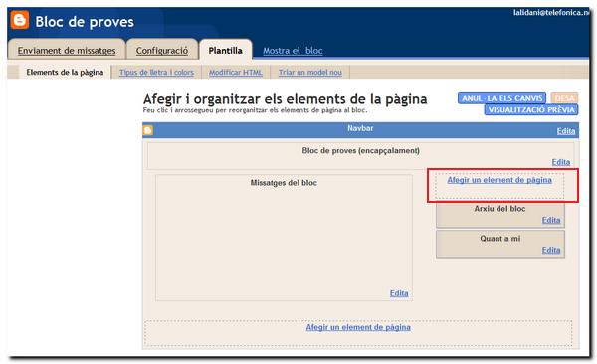
Task: Click the Feu clic i arrossegueu instruction
Action: 255,110
